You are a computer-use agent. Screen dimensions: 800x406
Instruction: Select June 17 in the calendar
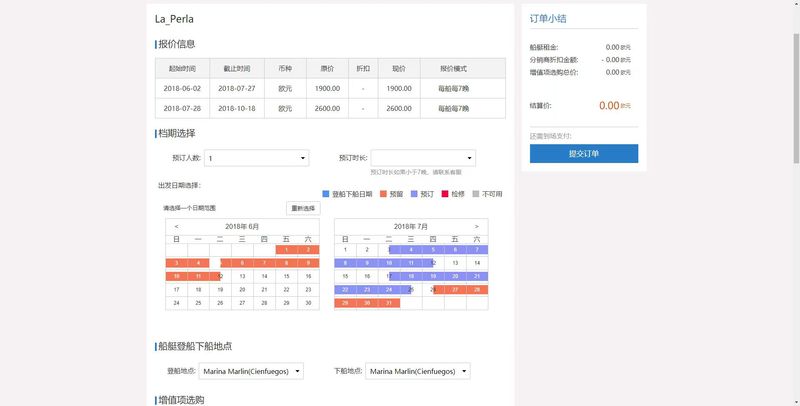(177, 290)
